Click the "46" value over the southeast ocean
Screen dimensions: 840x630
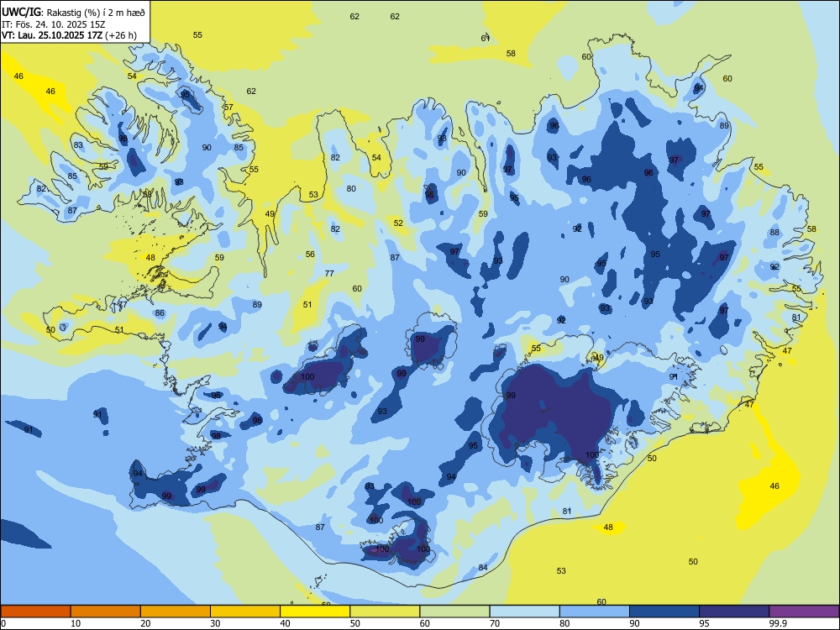(x=774, y=486)
